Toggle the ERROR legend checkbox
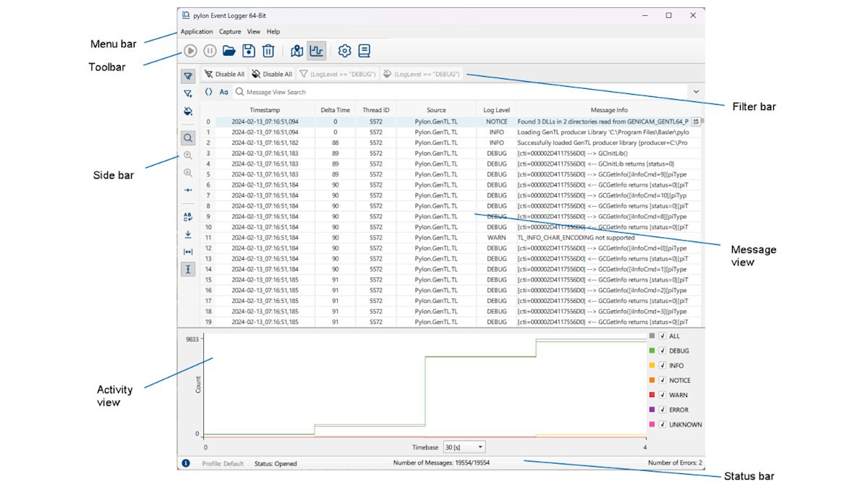Screen dimensions: 868x489 [663, 410]
